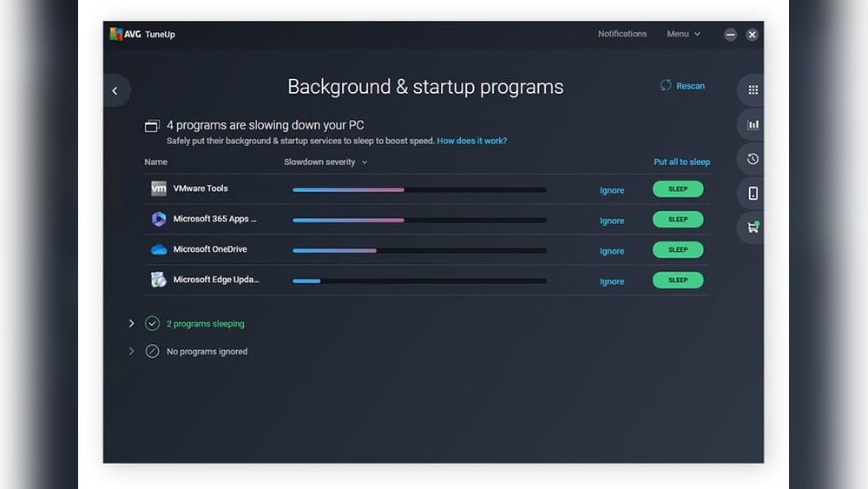
Task: Go back using the left arrow button
Action: pyautogui.click(x=115, y=90)
